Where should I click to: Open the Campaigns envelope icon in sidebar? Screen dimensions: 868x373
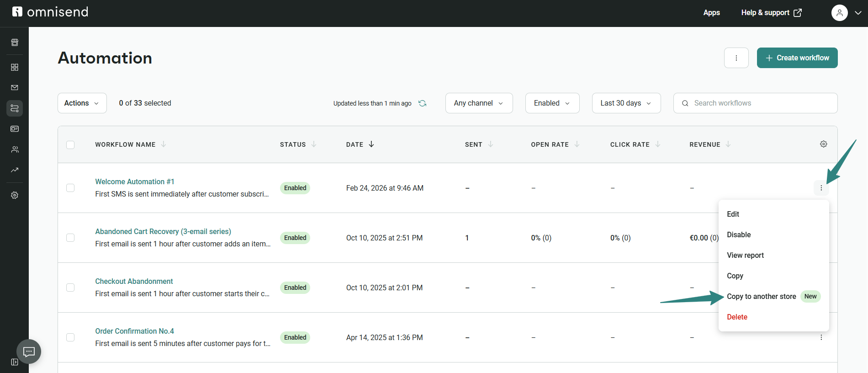click(x=15, y=88)
